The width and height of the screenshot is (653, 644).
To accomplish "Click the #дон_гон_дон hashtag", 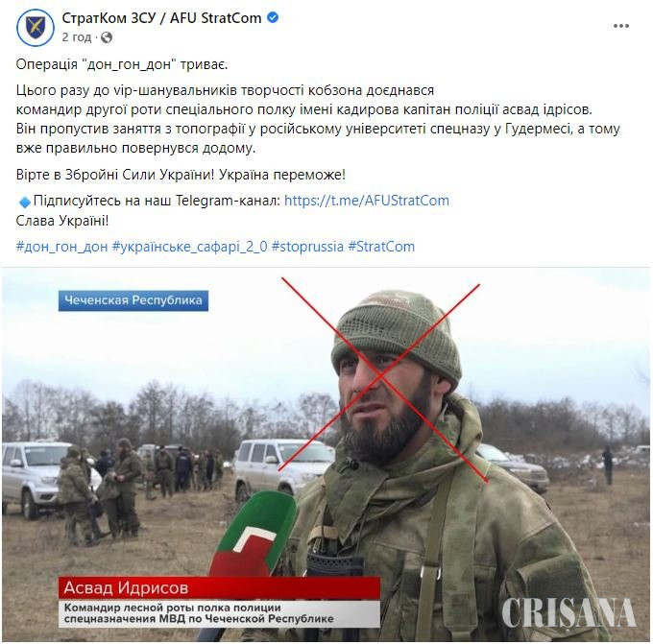I will click(61, 247).
